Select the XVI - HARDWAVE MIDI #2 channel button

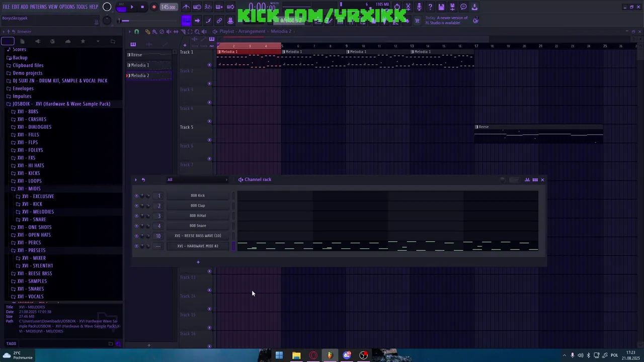point(198,246)
